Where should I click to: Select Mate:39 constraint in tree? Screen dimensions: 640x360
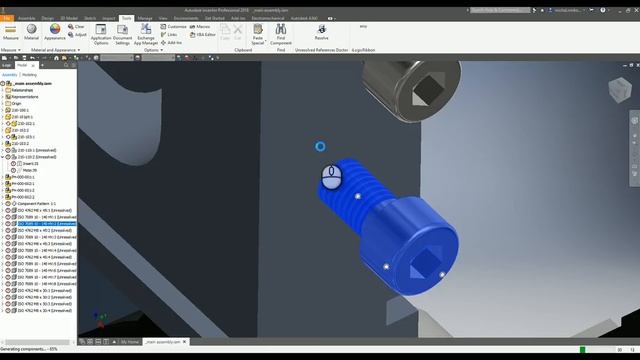[29, 170]
